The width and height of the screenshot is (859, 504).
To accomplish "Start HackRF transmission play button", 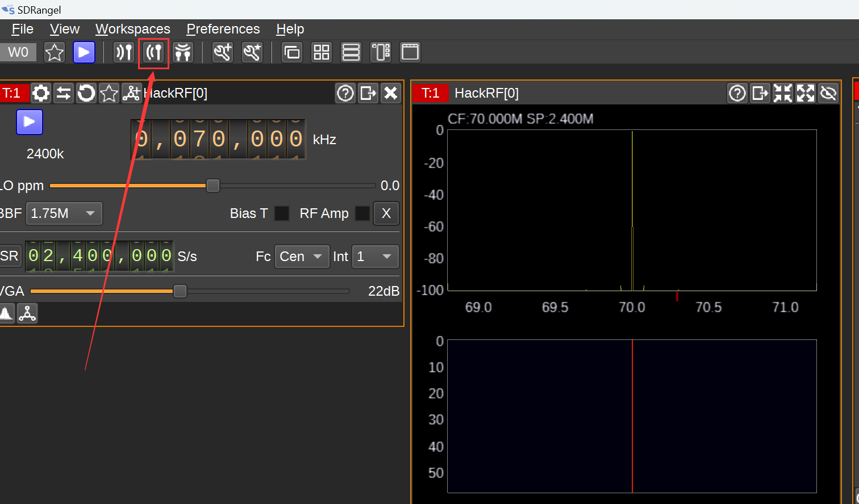I will (x=30, y=122).
